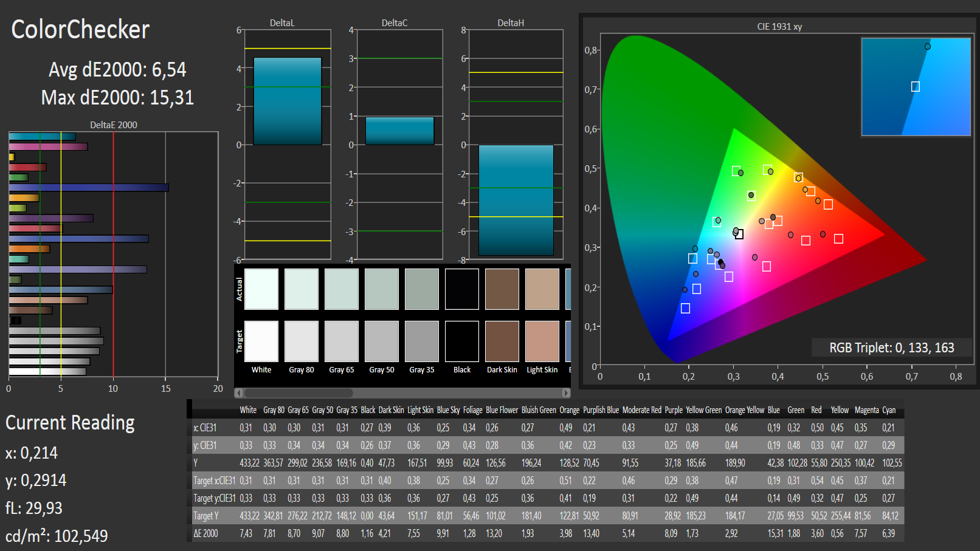Click the Gray 50 label under the swatches
The height and width of the screenshot is (551, 980).
pyautogui.click(x=382, y=369)
